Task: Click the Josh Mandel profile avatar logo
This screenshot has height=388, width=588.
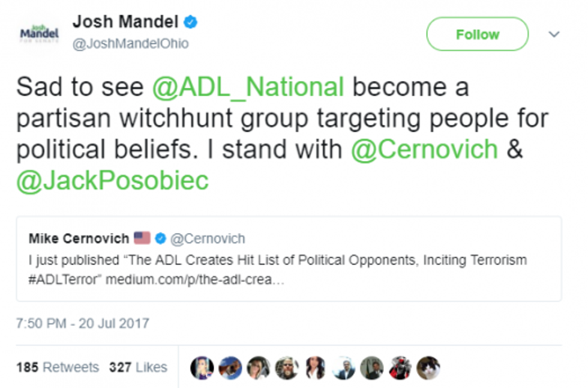Action: (x=40, y=34)
